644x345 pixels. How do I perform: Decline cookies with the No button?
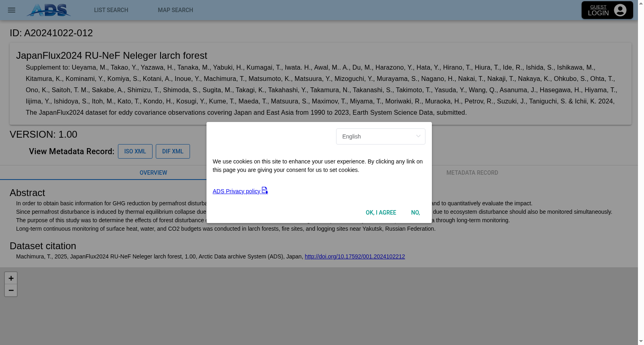(x=416, y=213)
